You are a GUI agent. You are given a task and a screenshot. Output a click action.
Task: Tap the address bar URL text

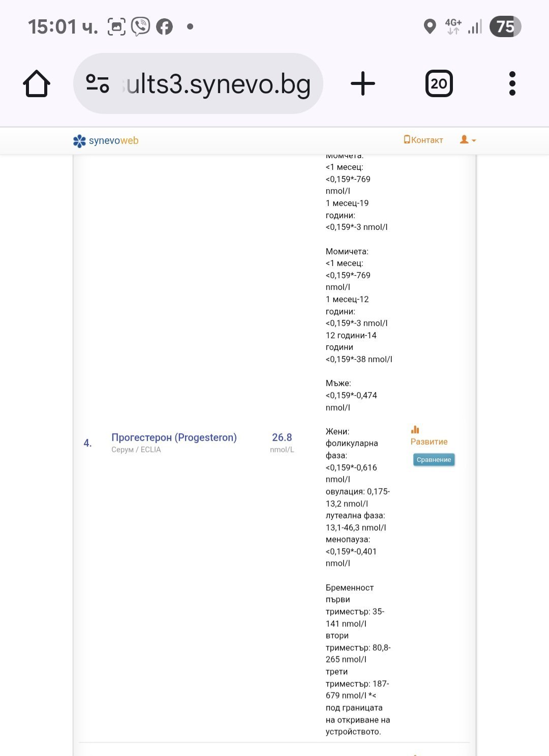218,84
